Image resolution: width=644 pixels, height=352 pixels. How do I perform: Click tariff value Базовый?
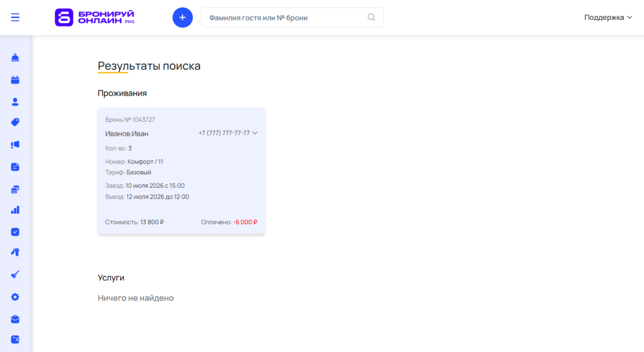pyautogui.click(x=139, y=172)
